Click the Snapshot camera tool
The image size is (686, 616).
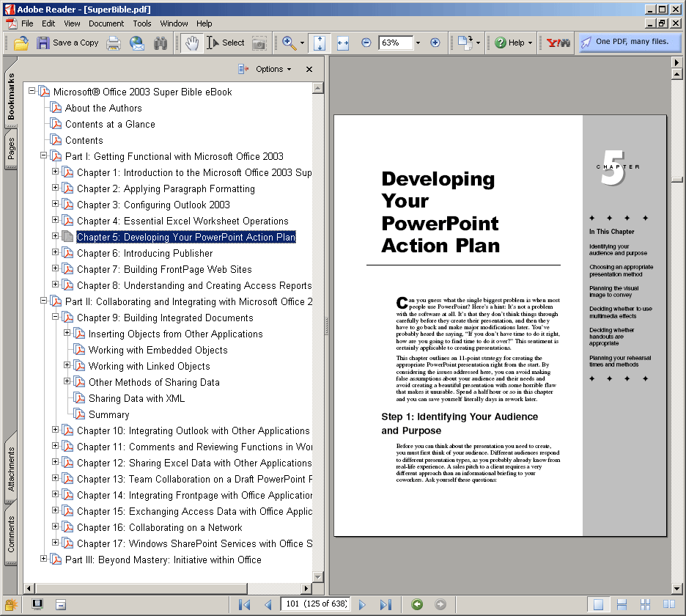tap(259, 43)
